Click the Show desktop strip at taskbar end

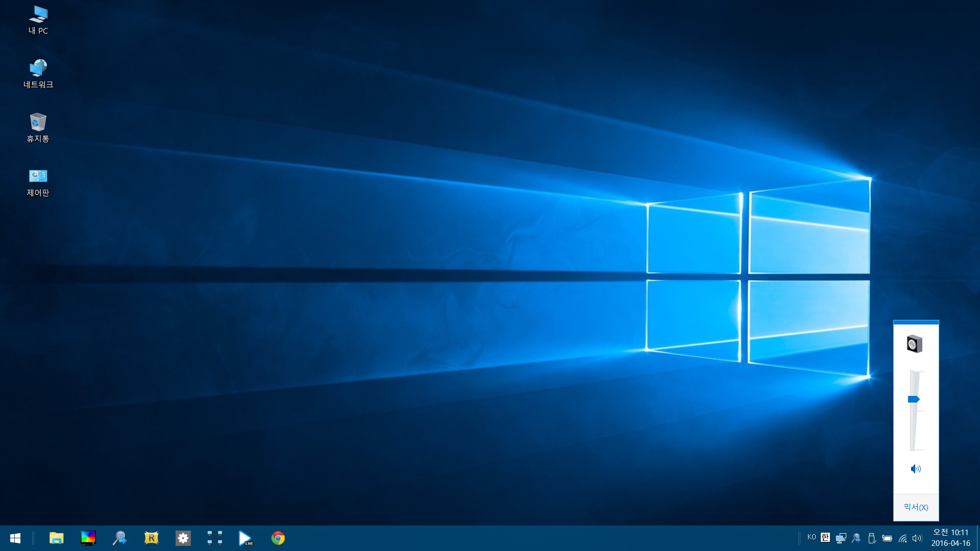[977, 538]
